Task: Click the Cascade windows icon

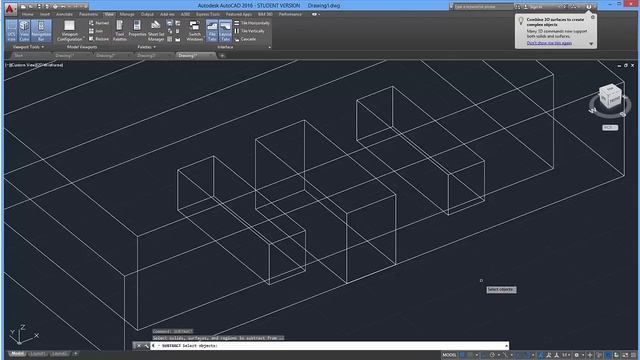Action: 237,39
